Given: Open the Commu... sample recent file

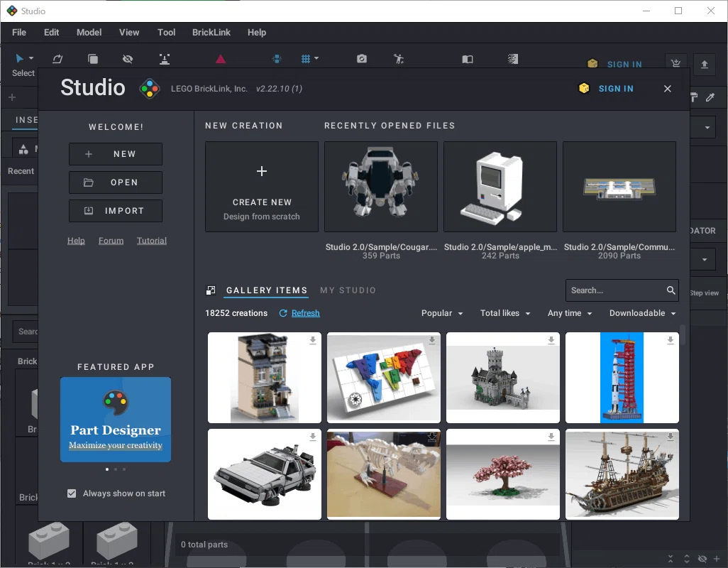Looking at the screenshot, I should pos(619,187).
